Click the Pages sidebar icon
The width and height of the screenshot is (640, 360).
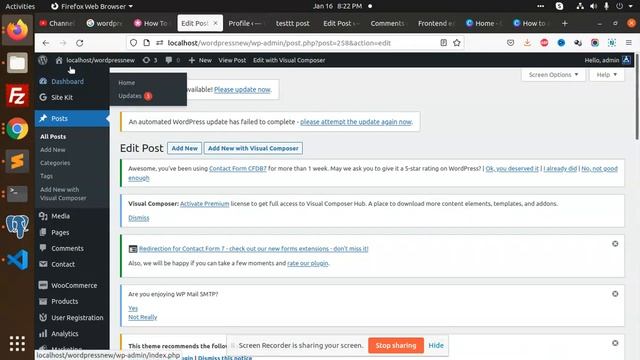coord(43,232)
